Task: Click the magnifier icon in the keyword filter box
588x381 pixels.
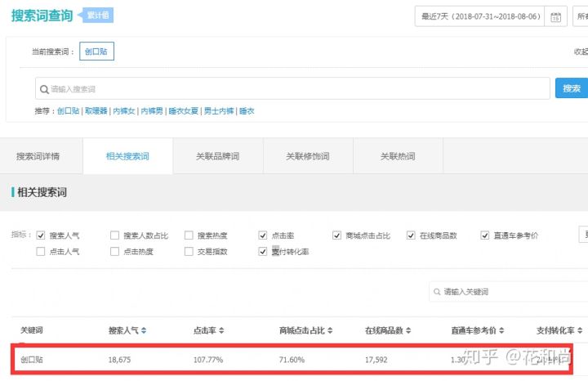Action: point(437,291)
